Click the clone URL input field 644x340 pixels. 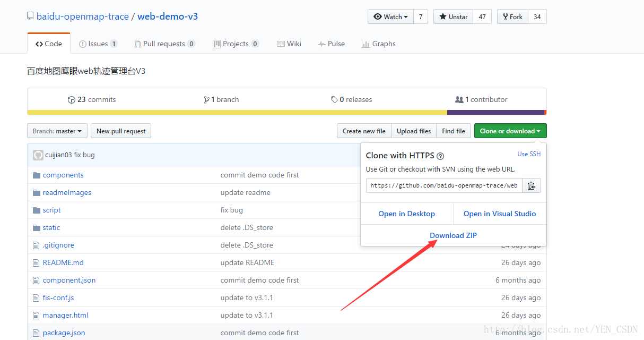click(x=444, y=185)
